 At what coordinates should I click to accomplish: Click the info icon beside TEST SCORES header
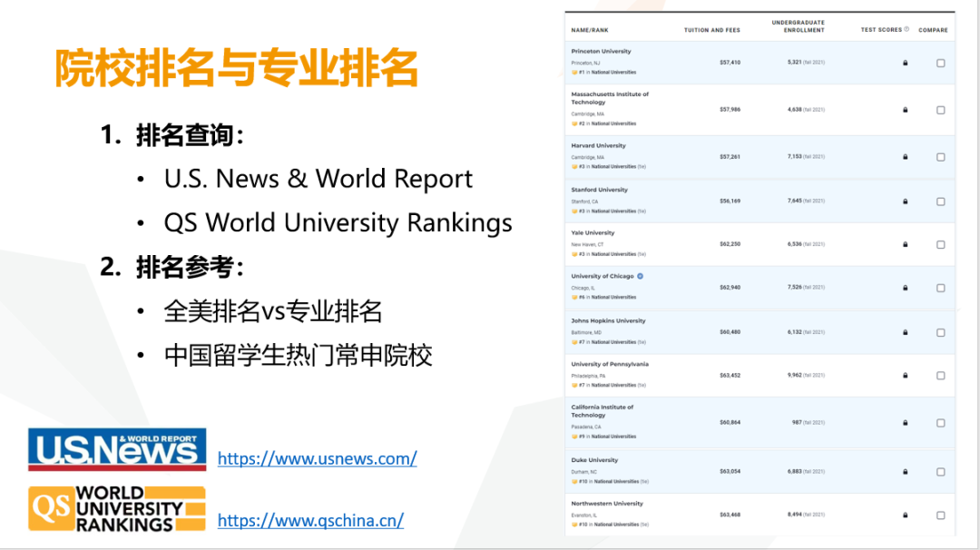pyautogui.click(x=906, y=29)
